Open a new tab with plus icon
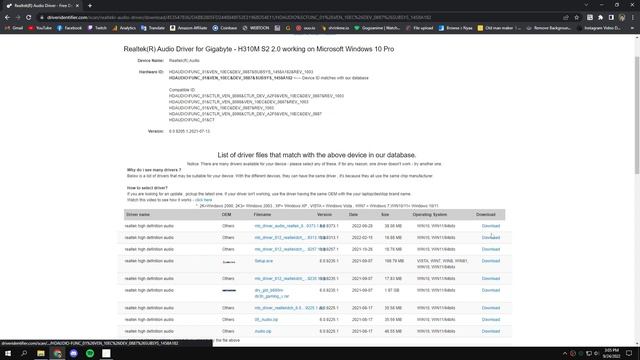Image resolution: width=640 pixels, height=360 pixels. [90, 6]
